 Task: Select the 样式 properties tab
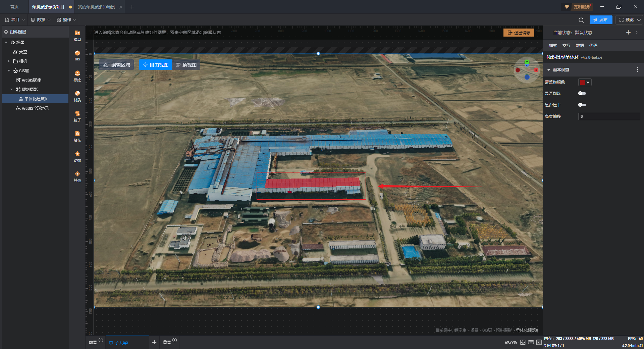(553, 45)
